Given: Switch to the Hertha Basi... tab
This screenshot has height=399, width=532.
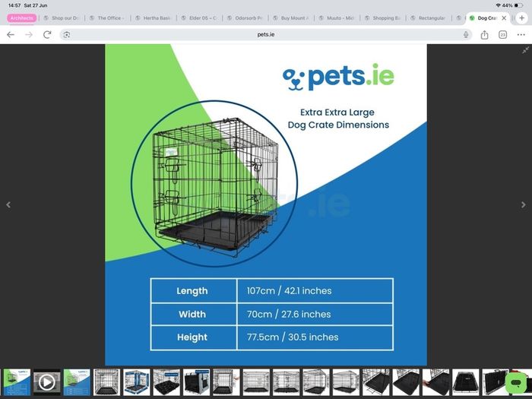Looking at the screenshot, I should [x=154, y=18].
